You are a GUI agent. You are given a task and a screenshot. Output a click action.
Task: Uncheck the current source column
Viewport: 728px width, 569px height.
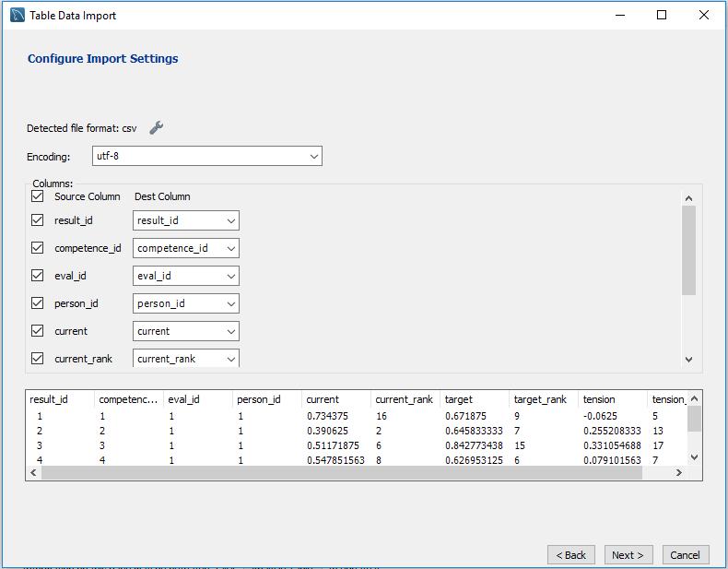coord(37,331)
